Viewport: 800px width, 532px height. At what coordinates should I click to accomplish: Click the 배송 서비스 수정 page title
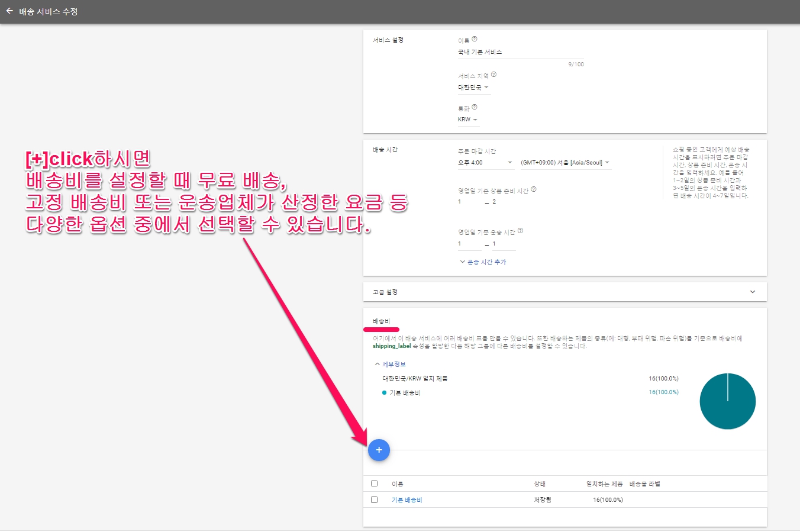click(48, 11)
